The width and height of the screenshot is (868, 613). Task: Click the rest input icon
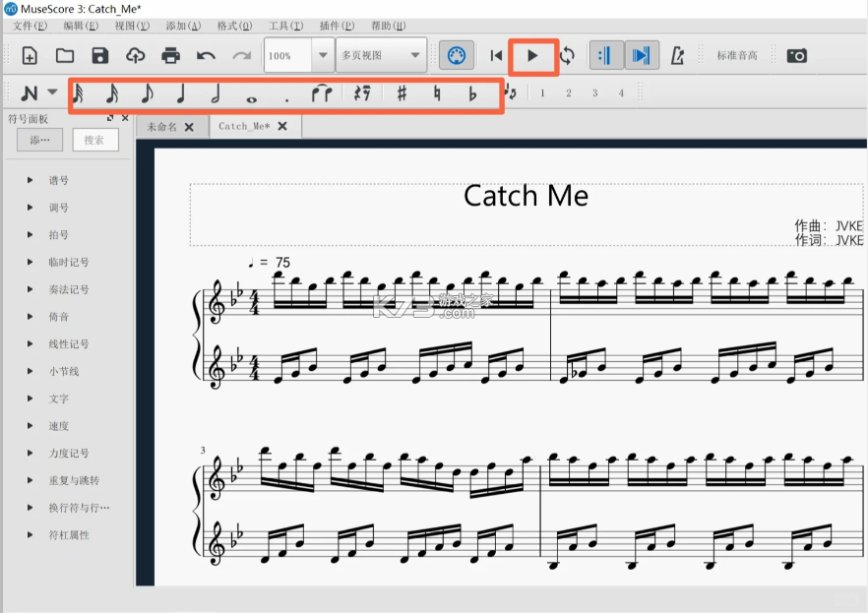click(x=361, y=93)
